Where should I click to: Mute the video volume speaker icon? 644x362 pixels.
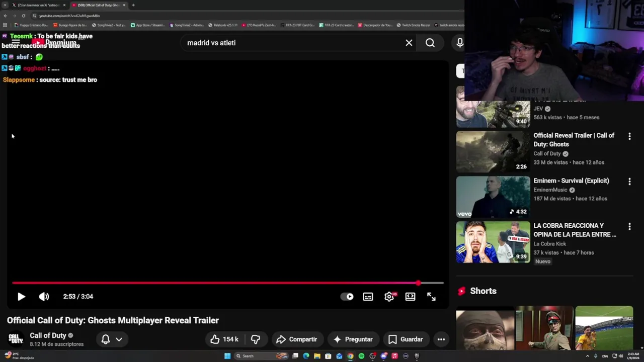click(x=44, y=297)
